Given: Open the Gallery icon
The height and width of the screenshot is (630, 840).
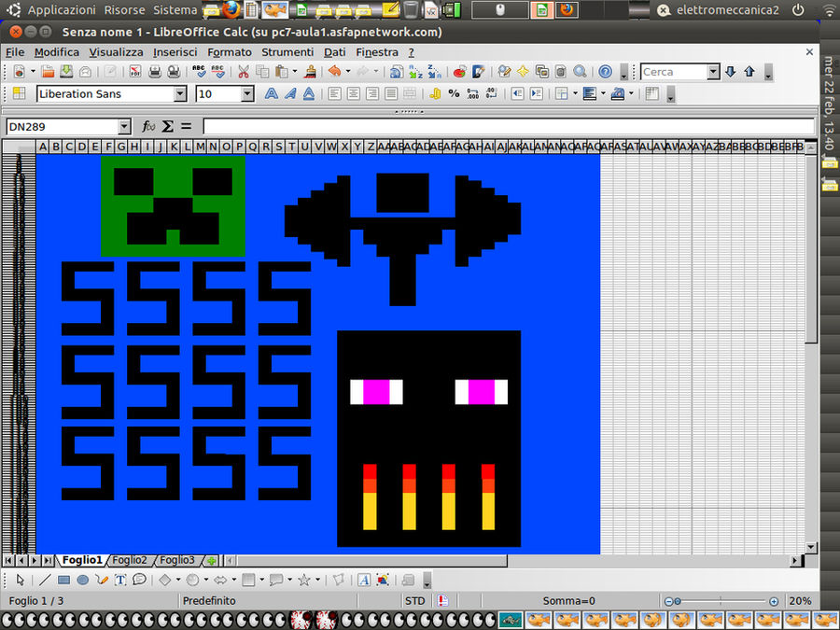Looking at the screenshot, I should (x=541, y=71).
